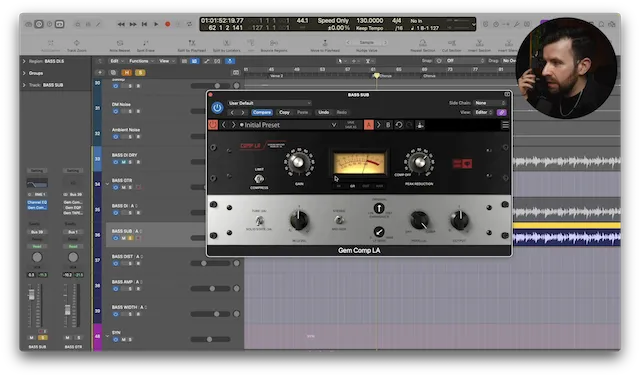Image resolution: width=640 pixels, height=377 pixels.
Task: Toggle the red Gem Comp bypass power button
Action: coord(213,125)
